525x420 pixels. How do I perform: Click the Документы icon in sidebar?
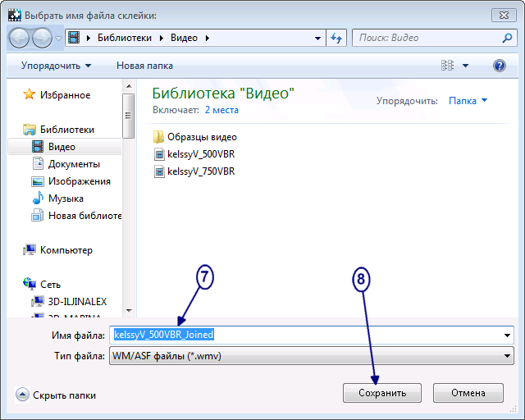point(38,163)
